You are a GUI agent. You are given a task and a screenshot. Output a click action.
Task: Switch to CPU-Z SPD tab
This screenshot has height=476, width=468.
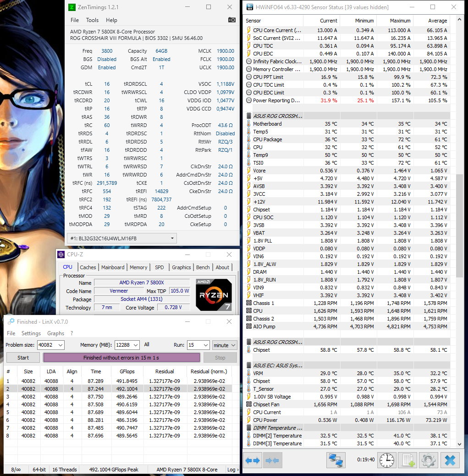point(160,267)
